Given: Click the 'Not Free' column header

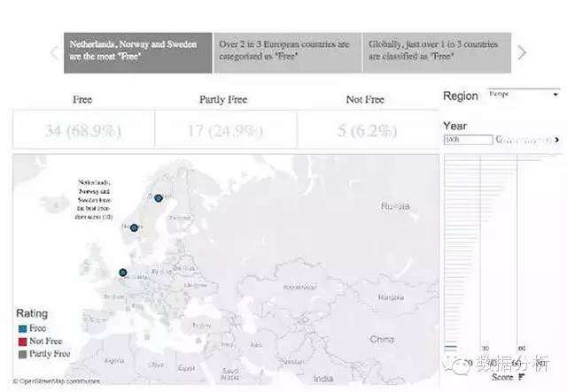Looking at the screenshot, I should (365, 99).
